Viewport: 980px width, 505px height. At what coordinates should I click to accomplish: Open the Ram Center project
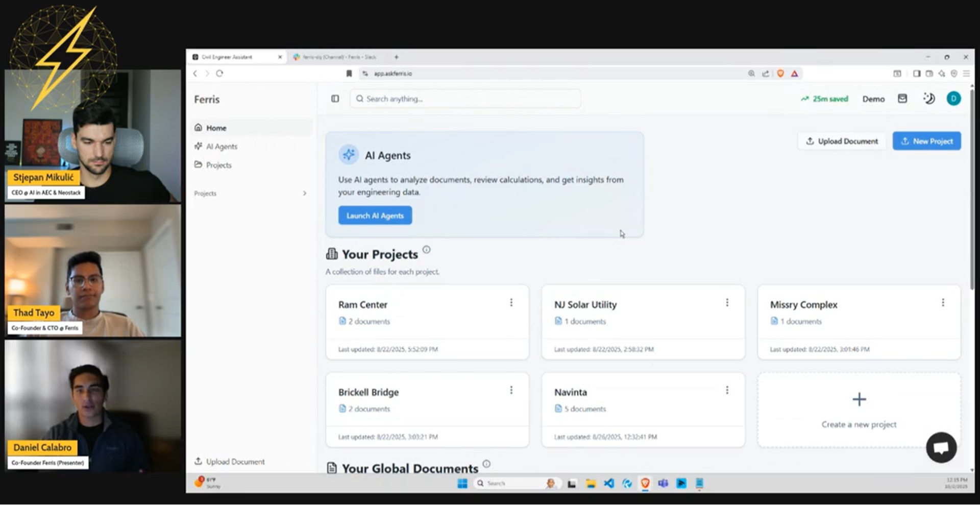427,322
